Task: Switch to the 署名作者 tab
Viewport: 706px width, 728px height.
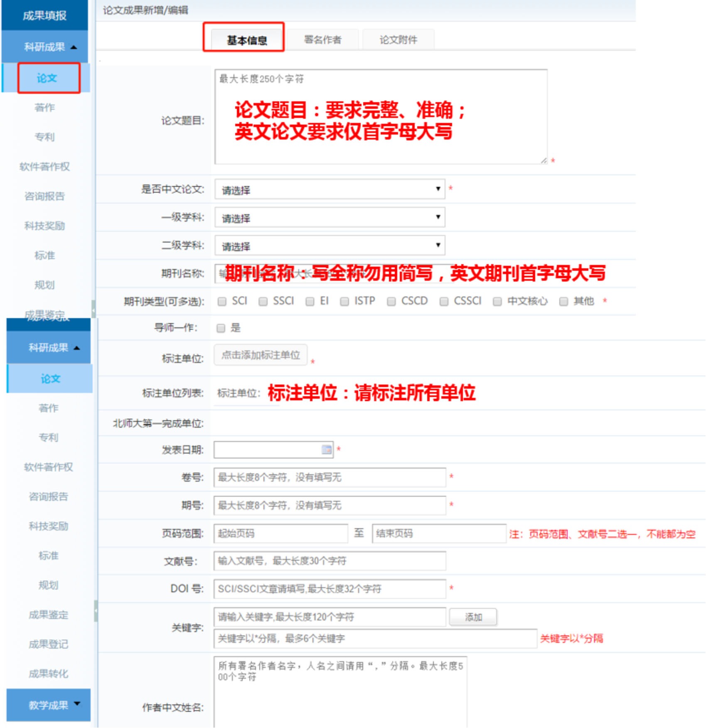Action: point(322,40)
